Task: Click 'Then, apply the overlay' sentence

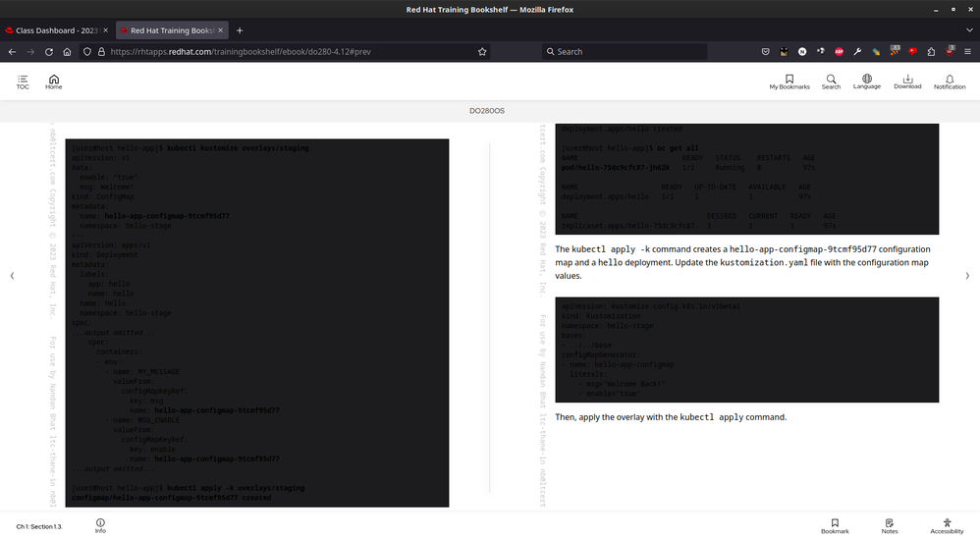Action: 671,417
